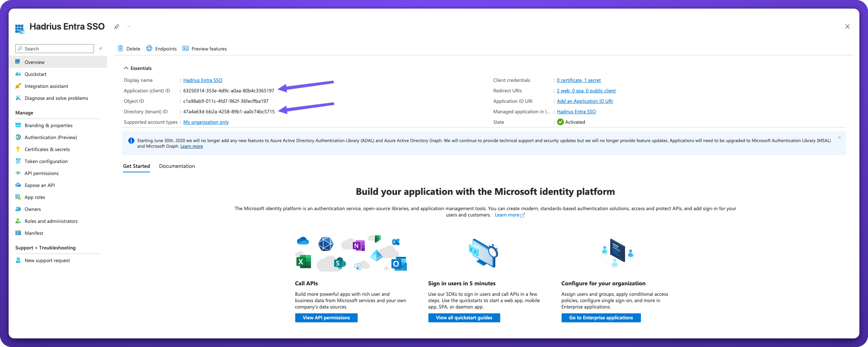The image size is (868, 347).
Task: Switch to the Get Started tab
Action: coord(137,166)
